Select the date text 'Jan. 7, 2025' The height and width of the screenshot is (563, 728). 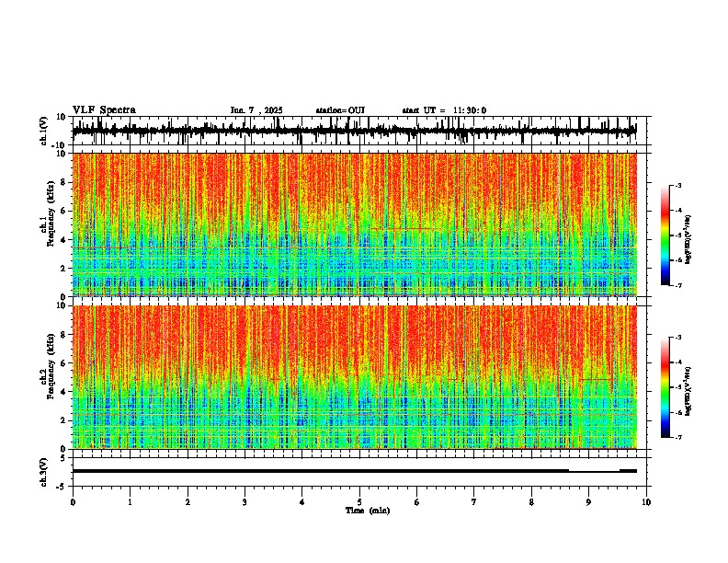point(256,110)
